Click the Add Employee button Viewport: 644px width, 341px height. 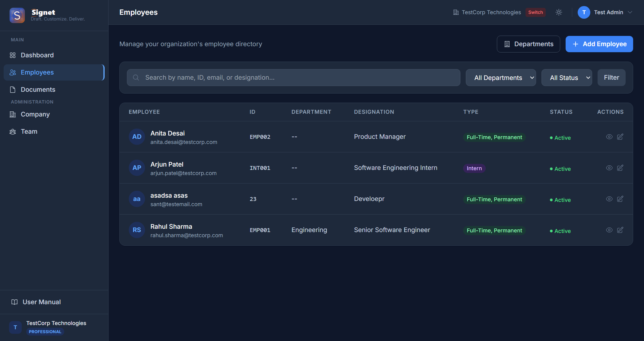599,44
